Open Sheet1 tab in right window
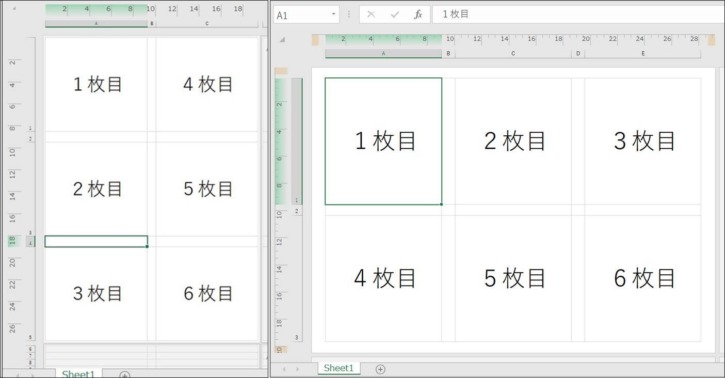Viewport: 725px width, 378px height. click(x=338, y=368)
